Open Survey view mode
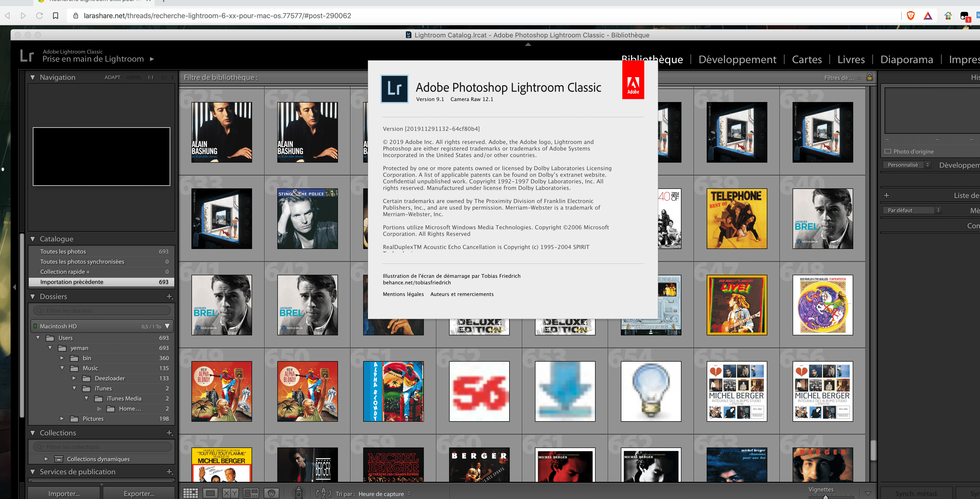Screen dimensions: 980x499 click(251, 493)
